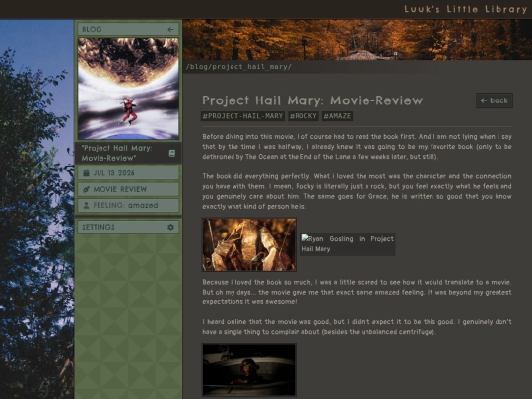Click the JUL 13 2026 date row
This screenshot has width=532, height=399.
point(128,173)
